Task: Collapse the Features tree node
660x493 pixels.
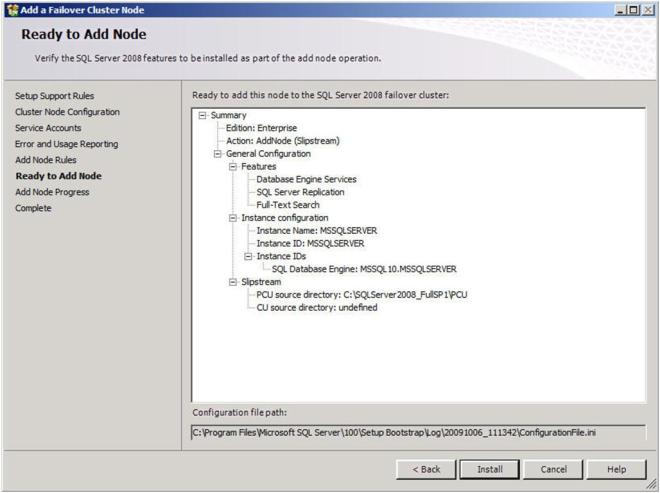Action: coord(234,167)
